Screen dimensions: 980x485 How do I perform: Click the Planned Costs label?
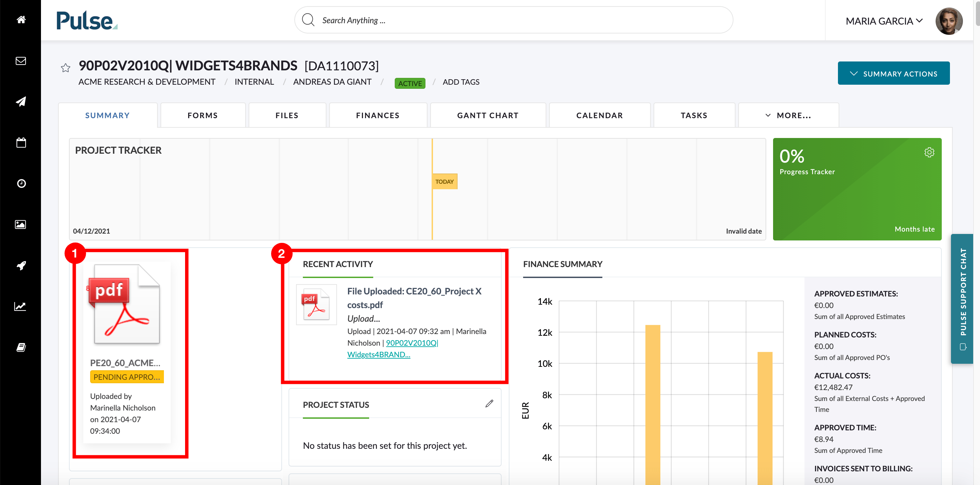pyautogui.click(x=845, y=335)
